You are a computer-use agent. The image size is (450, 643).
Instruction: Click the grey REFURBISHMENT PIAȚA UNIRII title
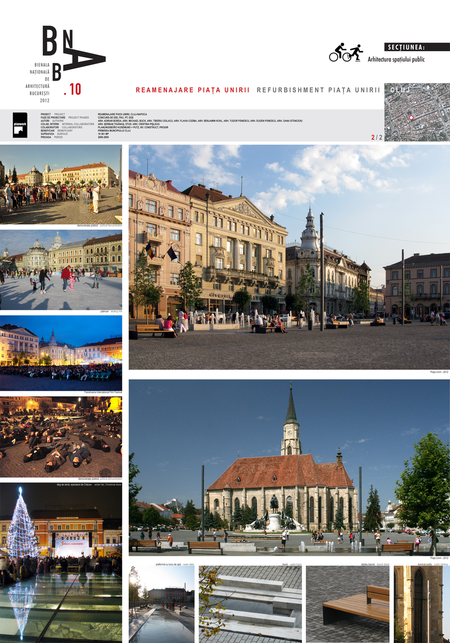point(318,90)
